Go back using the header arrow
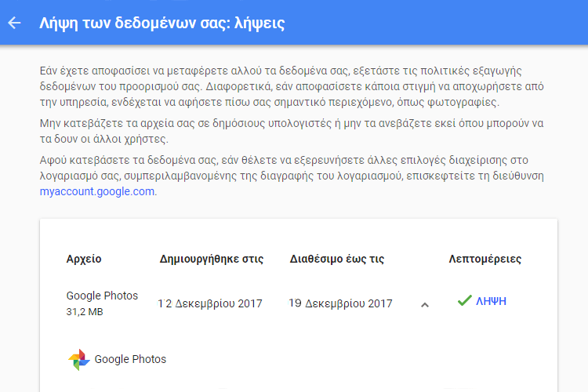Screen dimensions: 588x392 point(14,23)
